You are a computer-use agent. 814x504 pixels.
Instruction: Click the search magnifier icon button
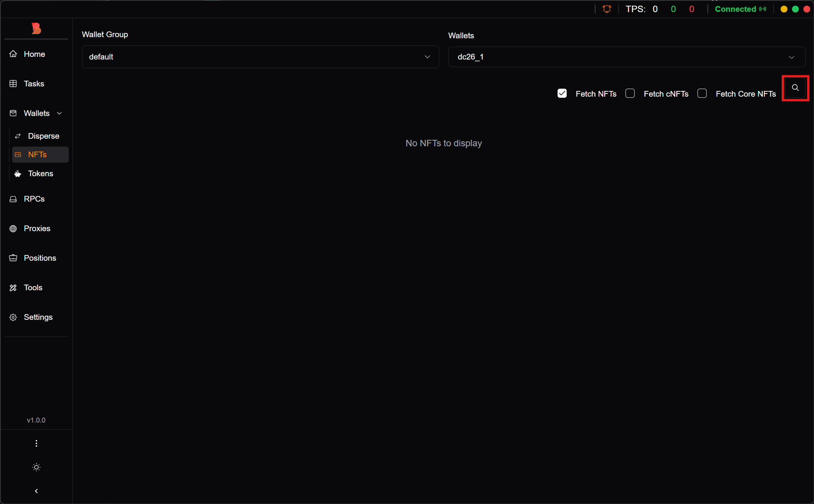[795, 88]
